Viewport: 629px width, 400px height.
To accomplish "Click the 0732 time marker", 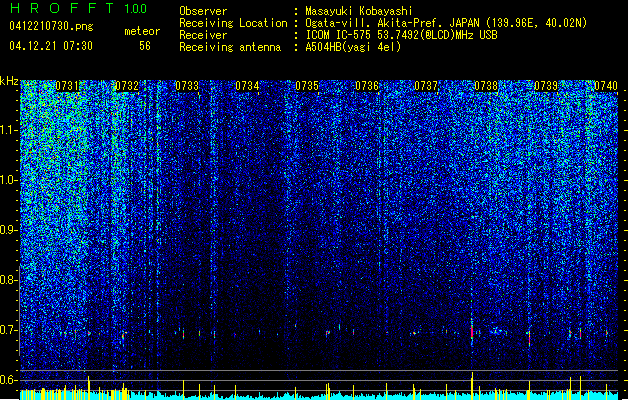I will tap(127, 86).
